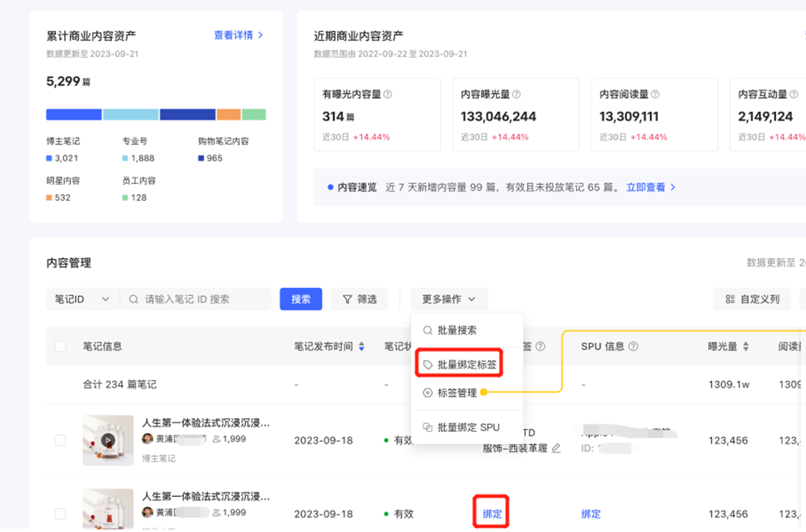Screen dimensions: 806x532
Task: Sort by 笔记发布时间 column arrows
Action: [361, 346]
